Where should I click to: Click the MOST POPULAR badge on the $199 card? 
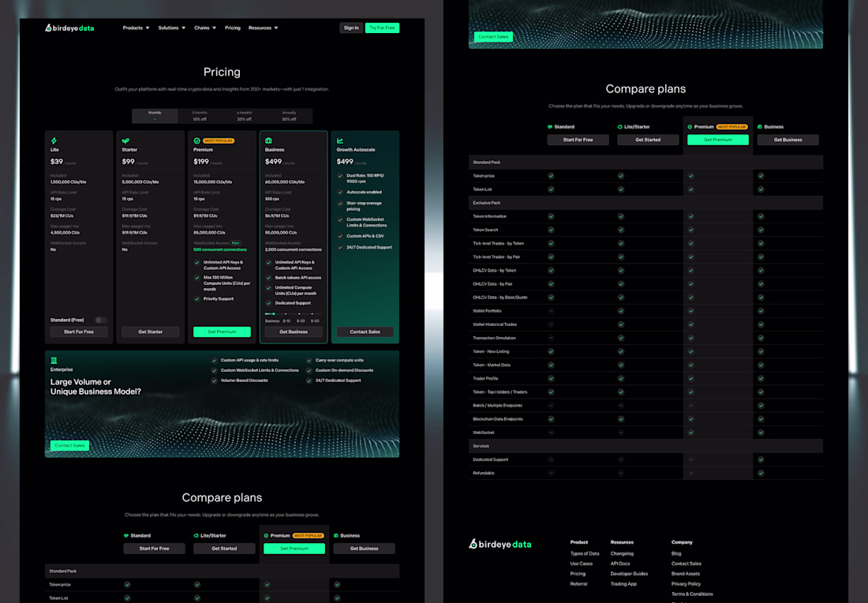(x=219, y=140)
